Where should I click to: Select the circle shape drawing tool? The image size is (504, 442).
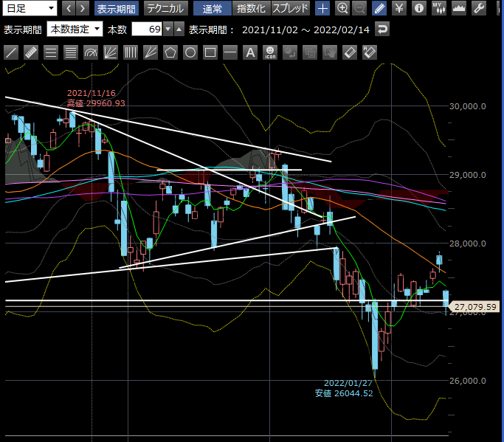tap(190, 52)
